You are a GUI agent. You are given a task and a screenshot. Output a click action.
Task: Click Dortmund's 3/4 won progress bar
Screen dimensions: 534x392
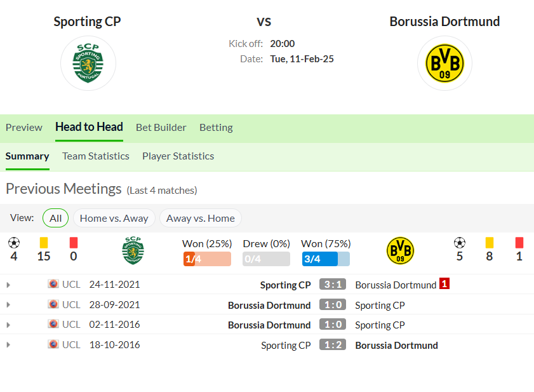pos(326,259)
